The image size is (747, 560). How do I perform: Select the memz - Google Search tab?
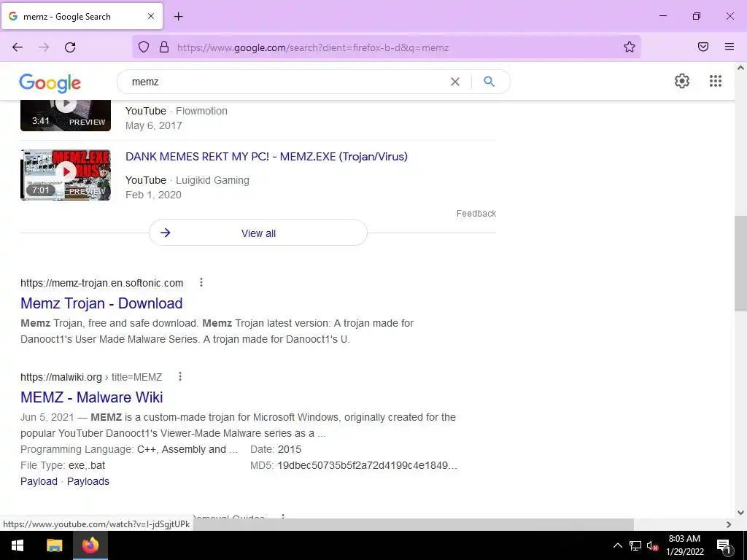82,16
